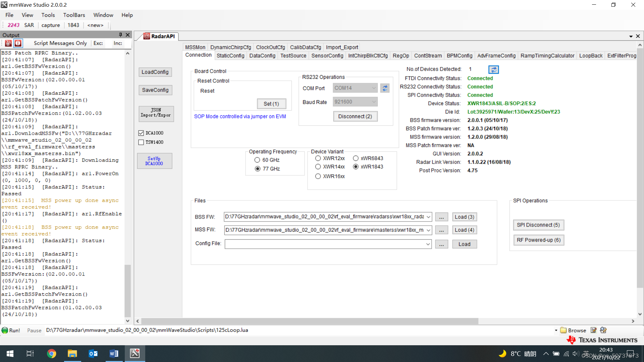Click the clear output trash icon
Viewport: 644px width, 362px height.
(x=8, y=43)
